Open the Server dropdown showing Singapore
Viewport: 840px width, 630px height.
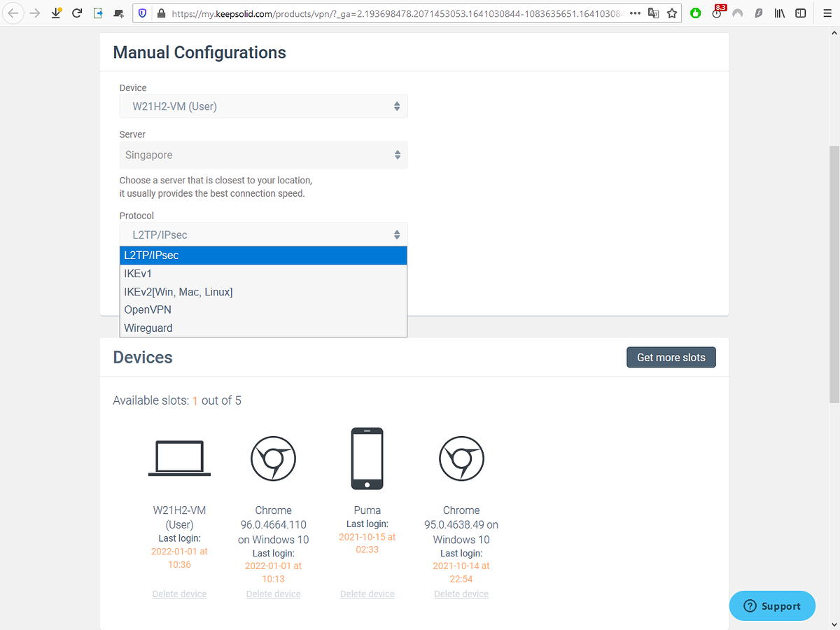[263, 155]
